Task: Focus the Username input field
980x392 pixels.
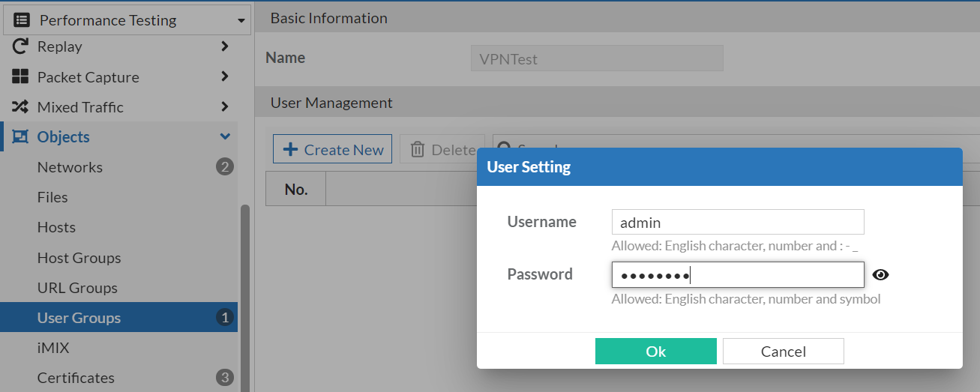Action: coord(738,223)
